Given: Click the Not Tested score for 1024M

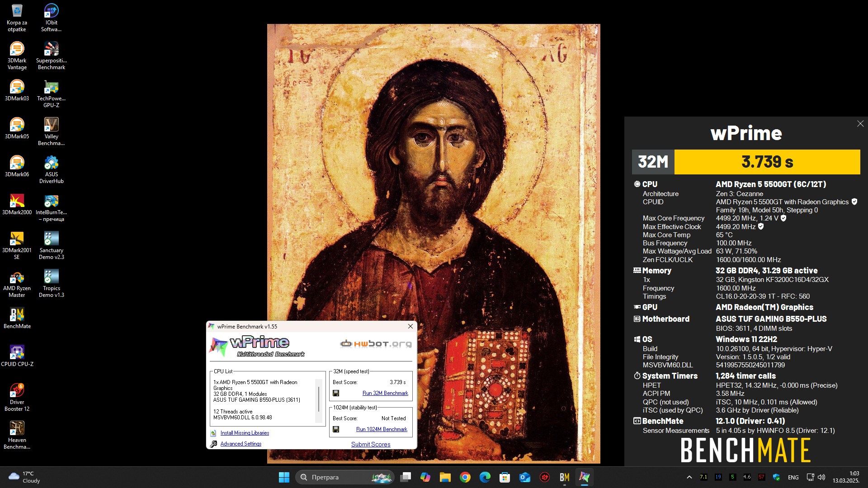Looking at the screenshot, I should point(393,418).
